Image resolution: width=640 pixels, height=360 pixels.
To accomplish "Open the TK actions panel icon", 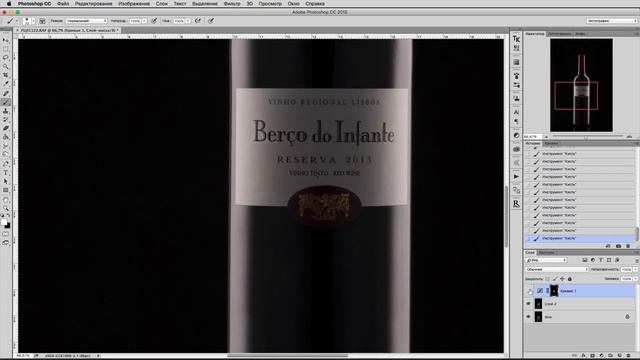I will pos(516,39).
